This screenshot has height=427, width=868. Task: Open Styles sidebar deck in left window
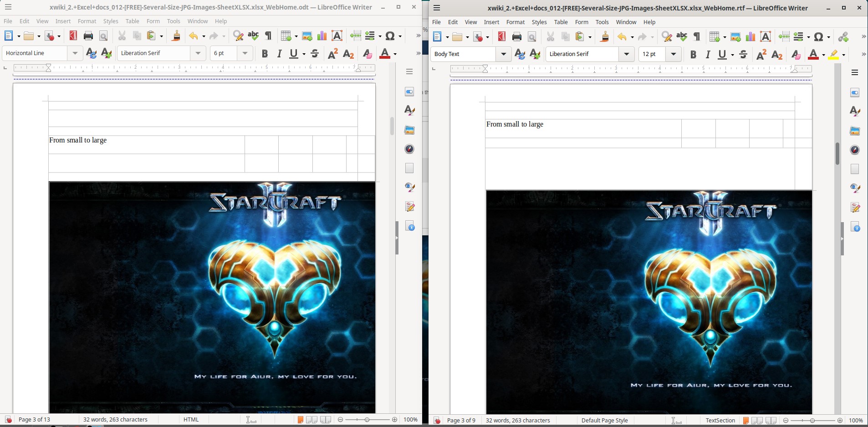(x=409, y=110)
